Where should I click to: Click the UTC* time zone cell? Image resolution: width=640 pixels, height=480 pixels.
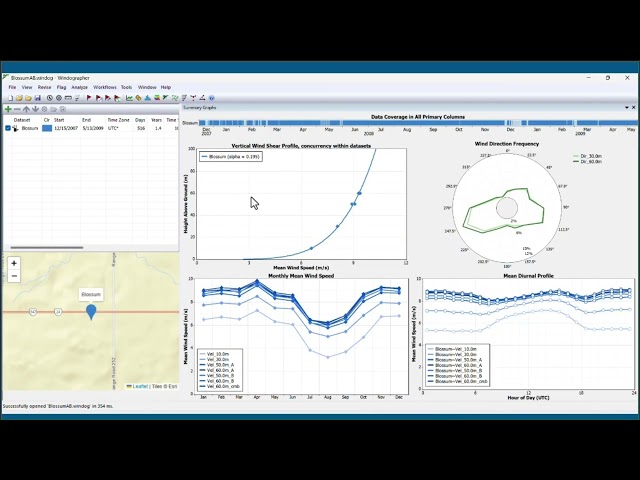113,128
